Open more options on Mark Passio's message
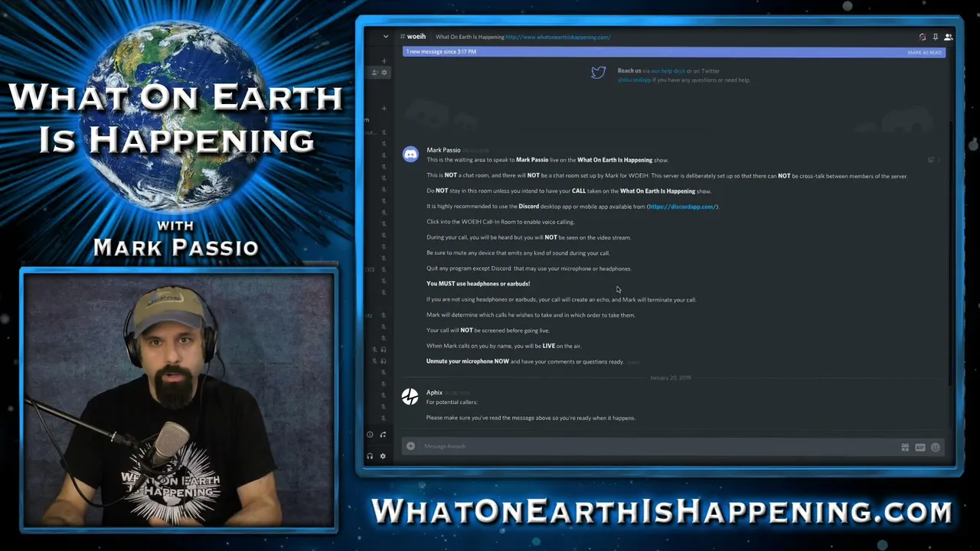 pyautogui.click(x=939, y=160)
